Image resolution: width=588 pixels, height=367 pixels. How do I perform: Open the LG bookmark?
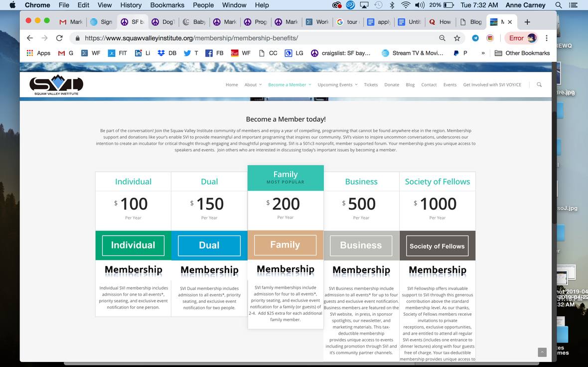pos(294,53)
